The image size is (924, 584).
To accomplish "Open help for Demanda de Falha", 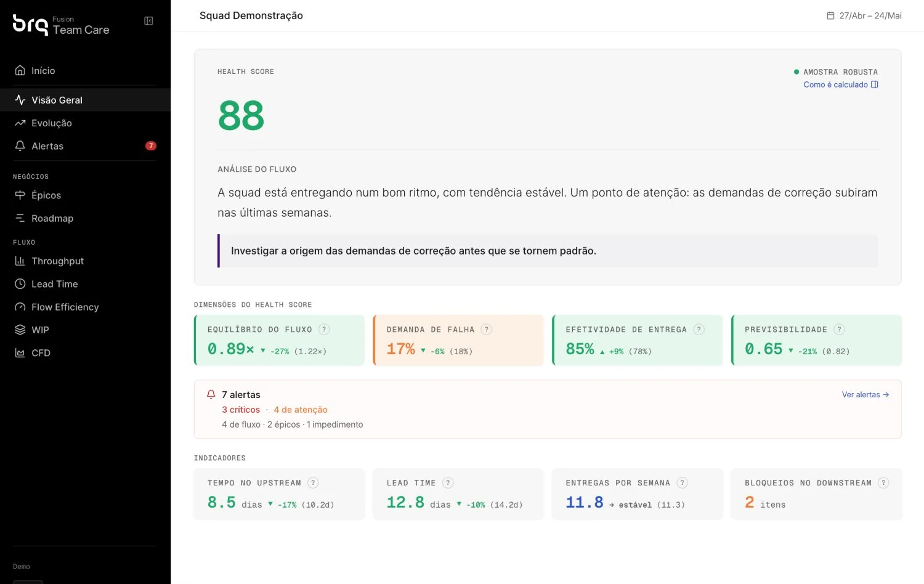I will click(487, 330).
